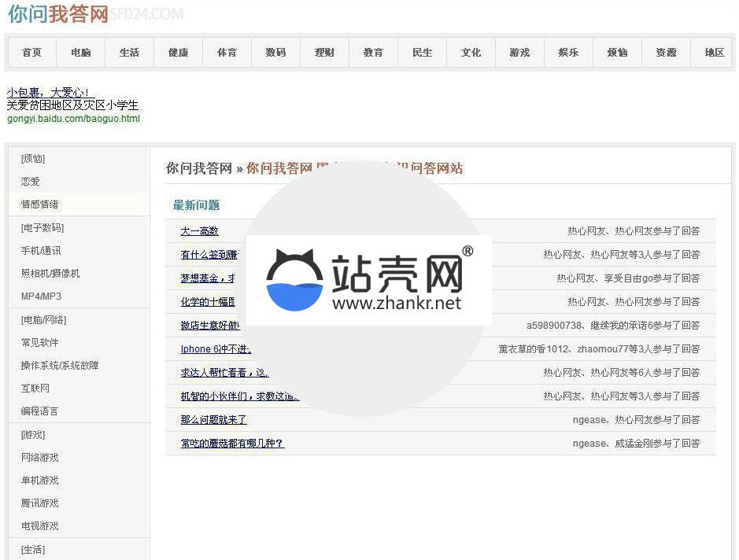The width and height of the screenshot is (739, 560).
Task: Click answerers text ngease、热心网友参与了回答
Action: click(636, 420)
